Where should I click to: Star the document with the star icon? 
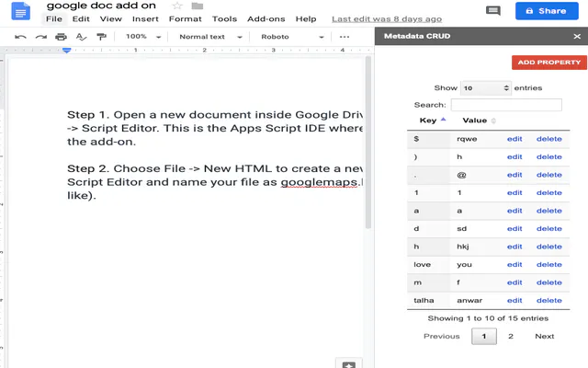177,6
